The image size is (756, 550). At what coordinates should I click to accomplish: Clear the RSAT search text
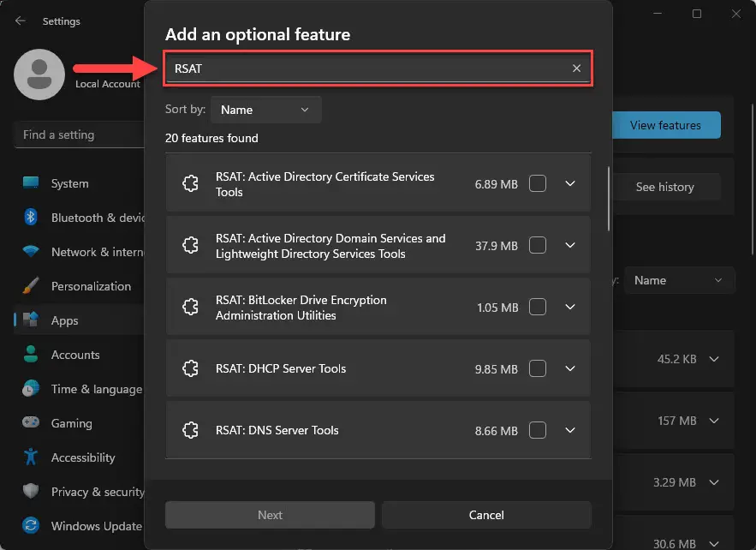pyautogui.click(x=576, y=69)
